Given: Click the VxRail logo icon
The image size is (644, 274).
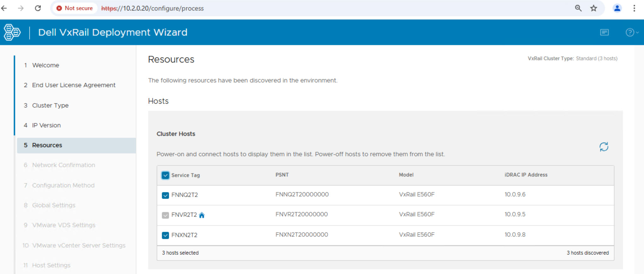Looking at the screenshot, I should coord(12,32).
